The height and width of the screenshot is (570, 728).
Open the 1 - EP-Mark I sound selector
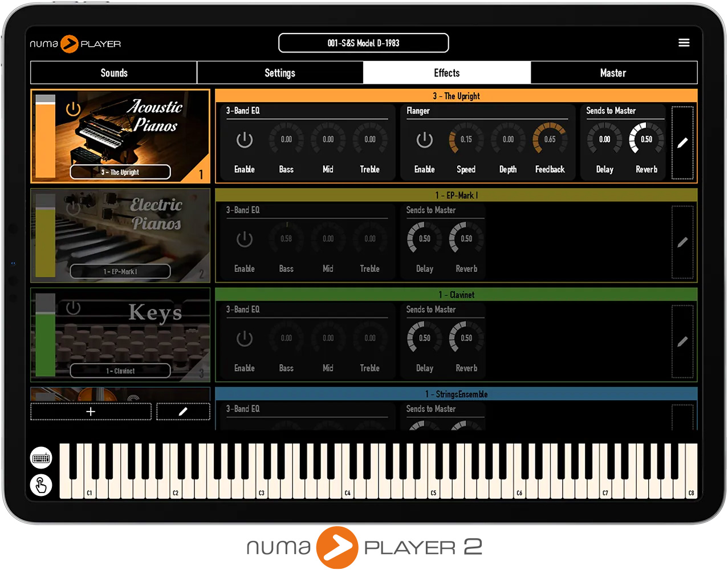120,271
